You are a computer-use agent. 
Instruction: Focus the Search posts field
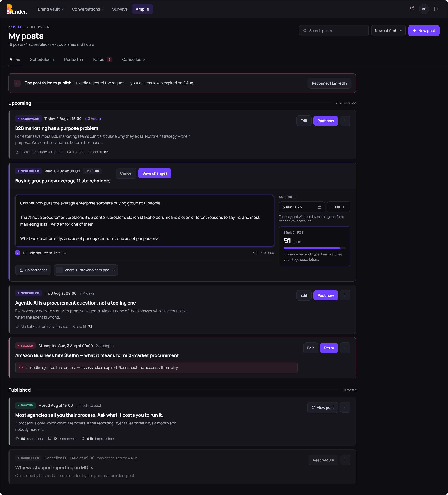pos(334,31)
